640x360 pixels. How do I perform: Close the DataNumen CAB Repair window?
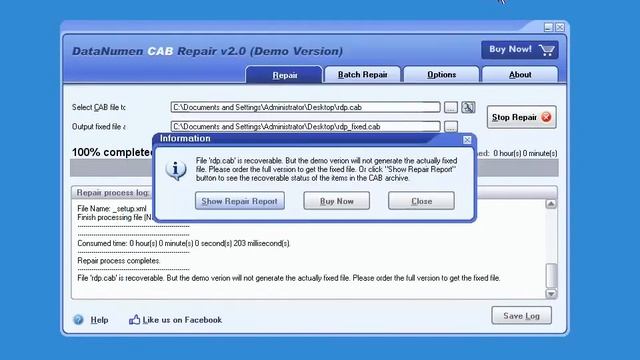pyautogui.click(x=560, y=27)
